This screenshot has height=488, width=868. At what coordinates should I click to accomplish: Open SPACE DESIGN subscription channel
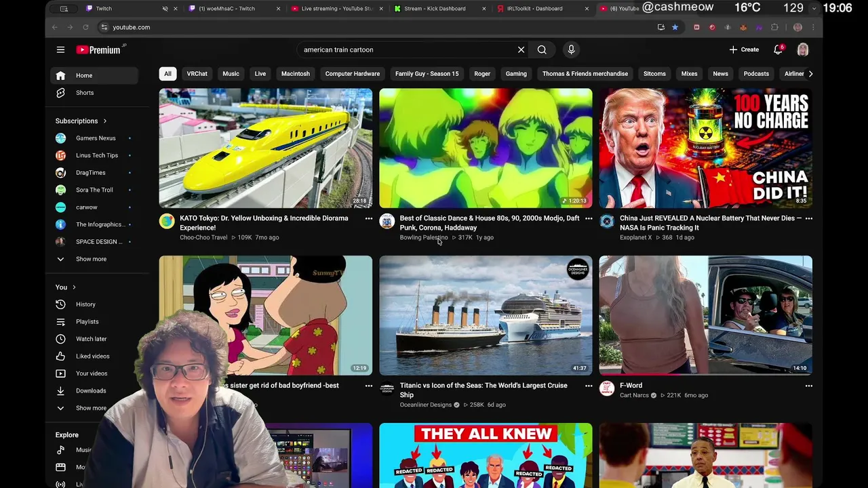[x=94, y=242]
